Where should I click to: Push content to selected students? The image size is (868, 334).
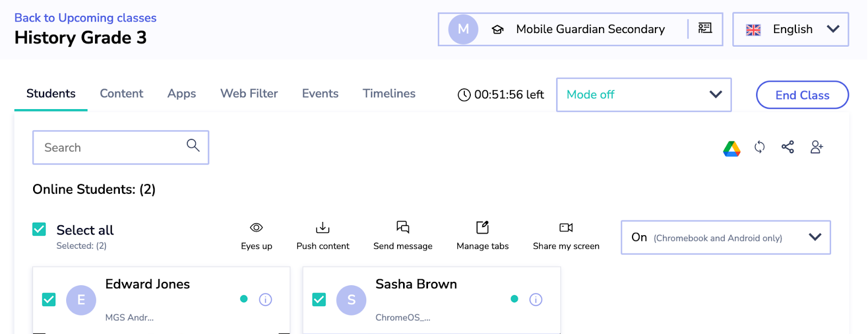[x=323, y=236]
